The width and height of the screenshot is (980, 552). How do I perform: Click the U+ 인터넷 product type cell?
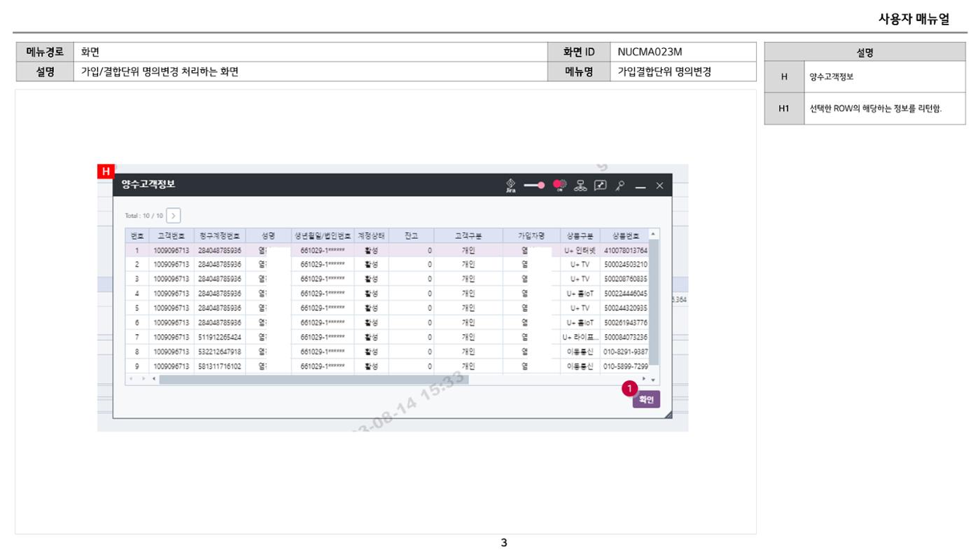(x=580, y=250)
